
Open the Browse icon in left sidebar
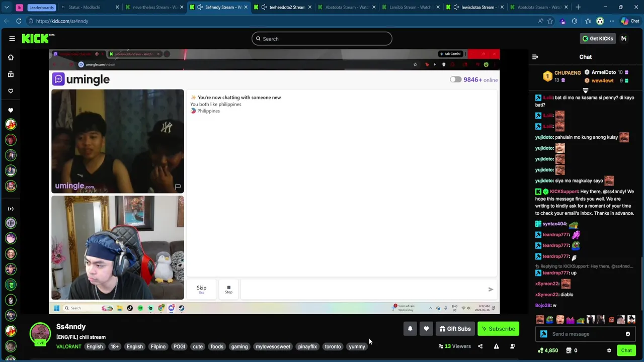pyautogui.click(x=11, y=74)
